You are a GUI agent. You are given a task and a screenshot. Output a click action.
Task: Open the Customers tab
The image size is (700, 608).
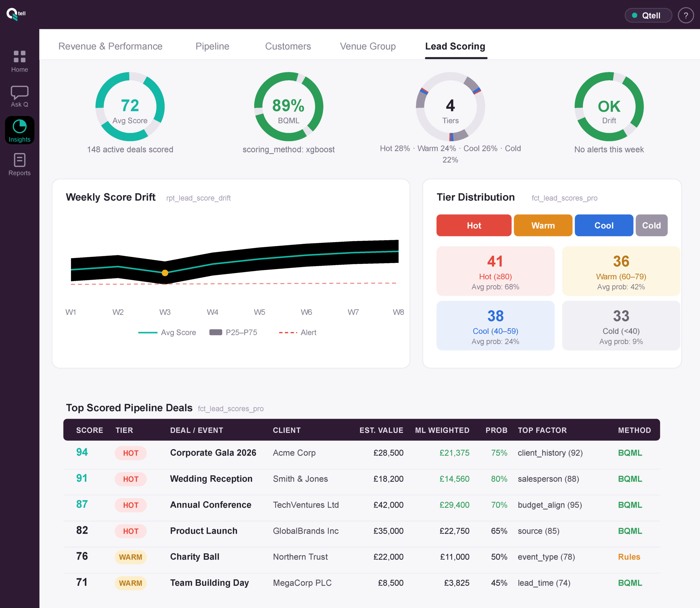point(288,46)
